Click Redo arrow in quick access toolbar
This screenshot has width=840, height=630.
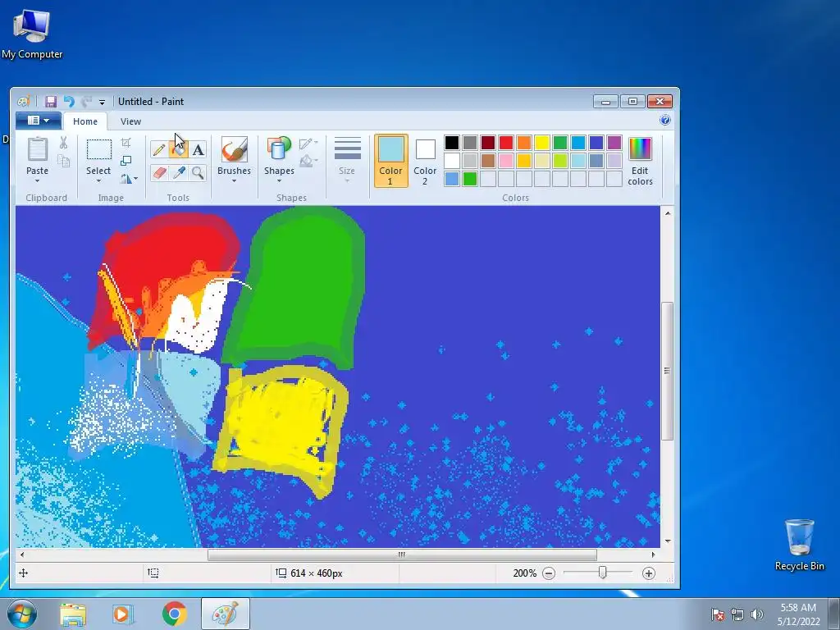click(86, 101)
